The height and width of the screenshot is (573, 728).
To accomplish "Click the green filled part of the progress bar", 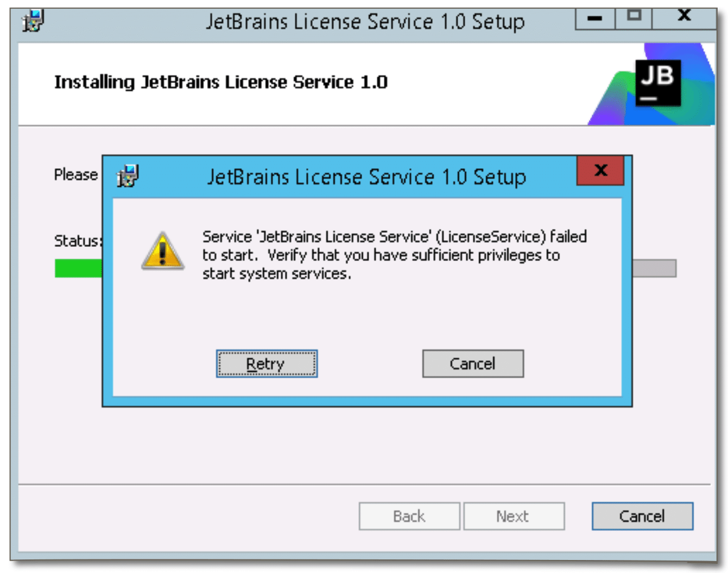I will (78, 269).
